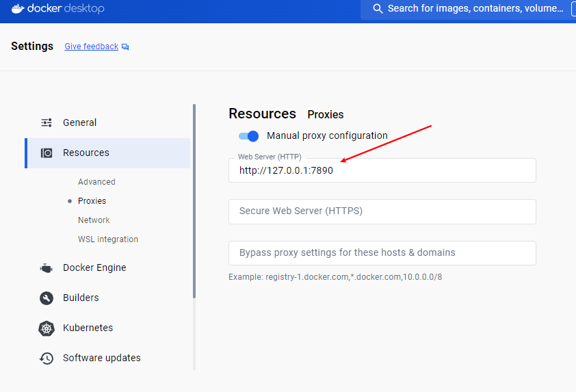Click the Docker whale logo icon
Viewport: 576px width, 392px height.
click(18, 8)
